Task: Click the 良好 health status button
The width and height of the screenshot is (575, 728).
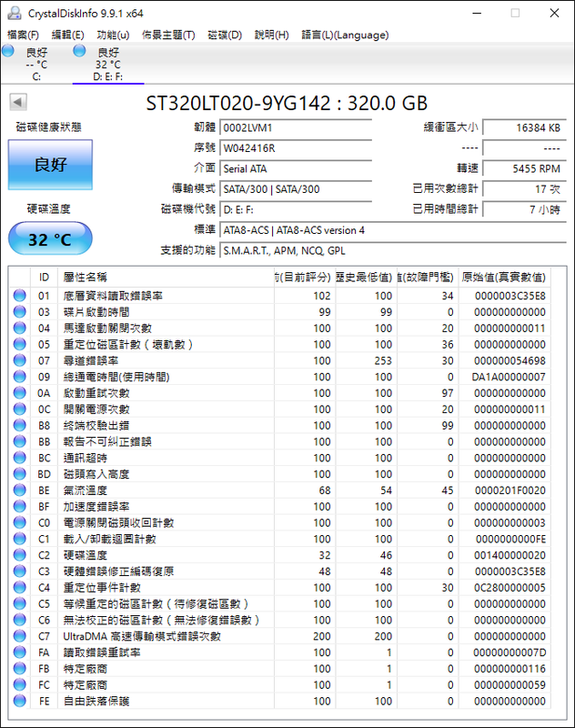Action: (50, 165)
